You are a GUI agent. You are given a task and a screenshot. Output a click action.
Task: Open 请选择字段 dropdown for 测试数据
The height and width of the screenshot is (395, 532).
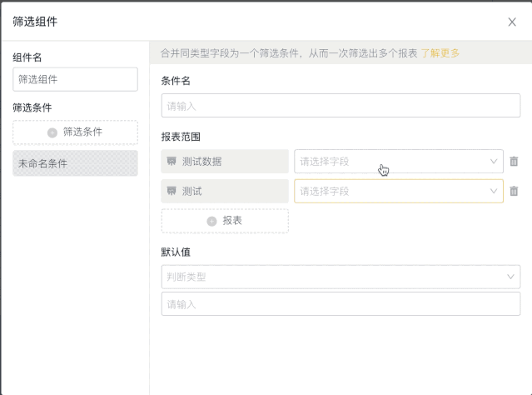pos(399,162)
